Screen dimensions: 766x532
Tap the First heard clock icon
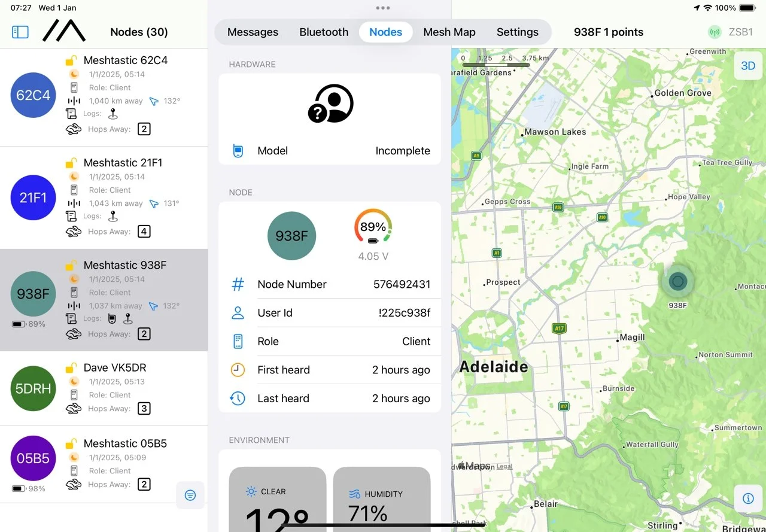(238, 370)
